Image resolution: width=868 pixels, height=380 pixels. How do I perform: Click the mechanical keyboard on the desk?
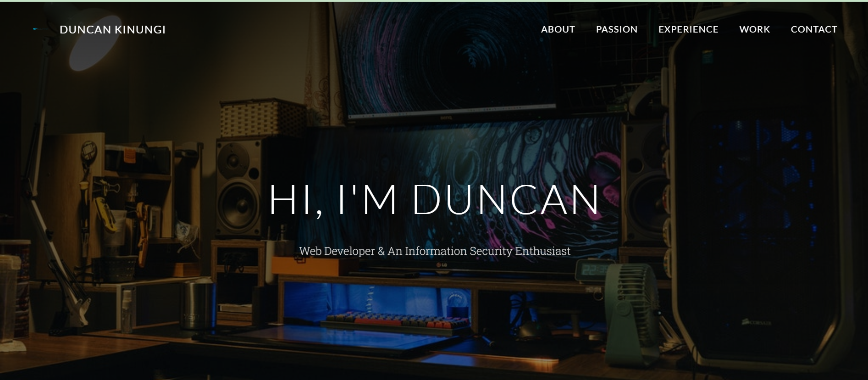pyautogui.click(x=394, y=321)
